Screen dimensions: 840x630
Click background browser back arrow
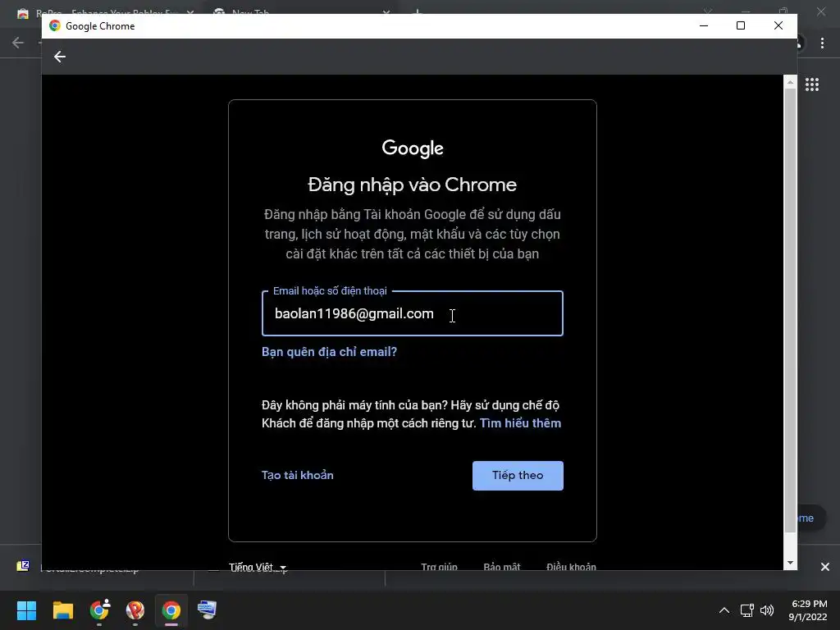click(18, 43)
